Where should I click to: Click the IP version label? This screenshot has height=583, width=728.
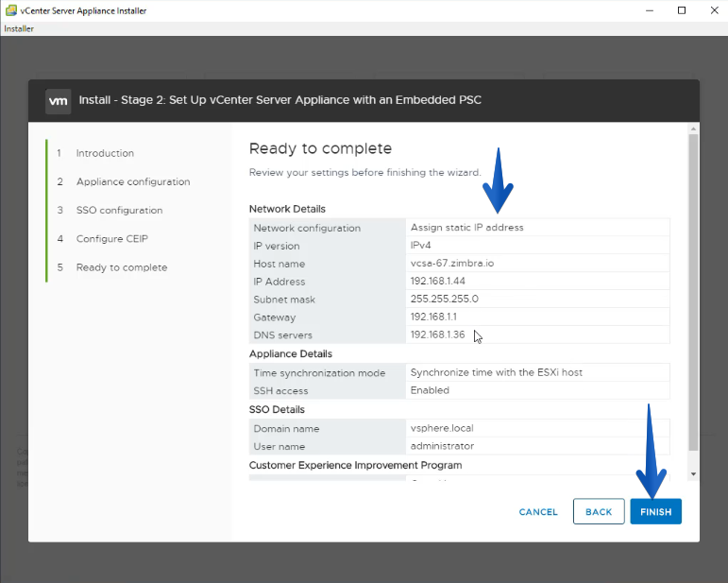pyautogui.click(x=277, y=247)
